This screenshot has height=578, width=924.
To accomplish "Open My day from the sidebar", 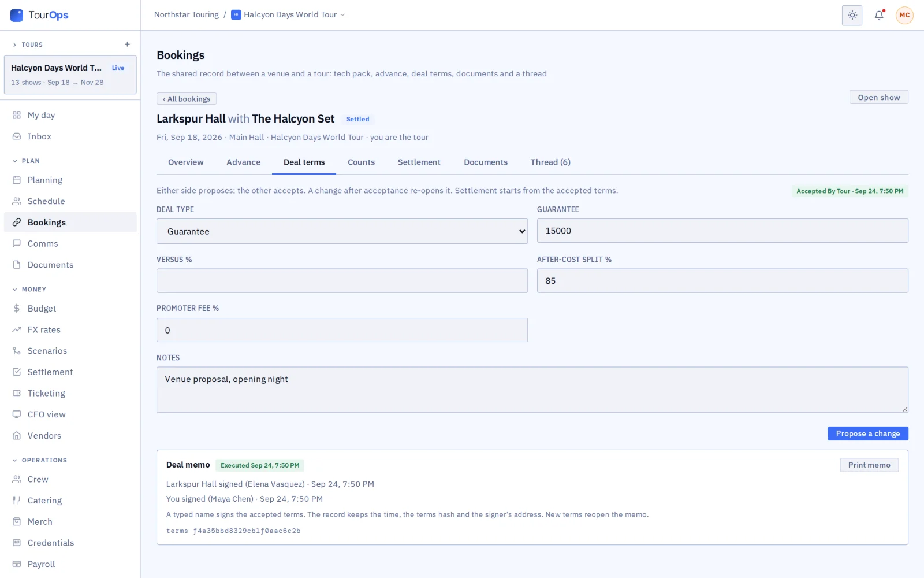I will click(70, 115).
